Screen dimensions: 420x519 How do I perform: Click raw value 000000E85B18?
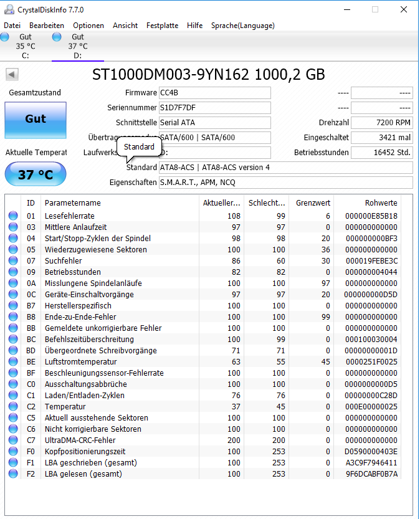(371, 216)
